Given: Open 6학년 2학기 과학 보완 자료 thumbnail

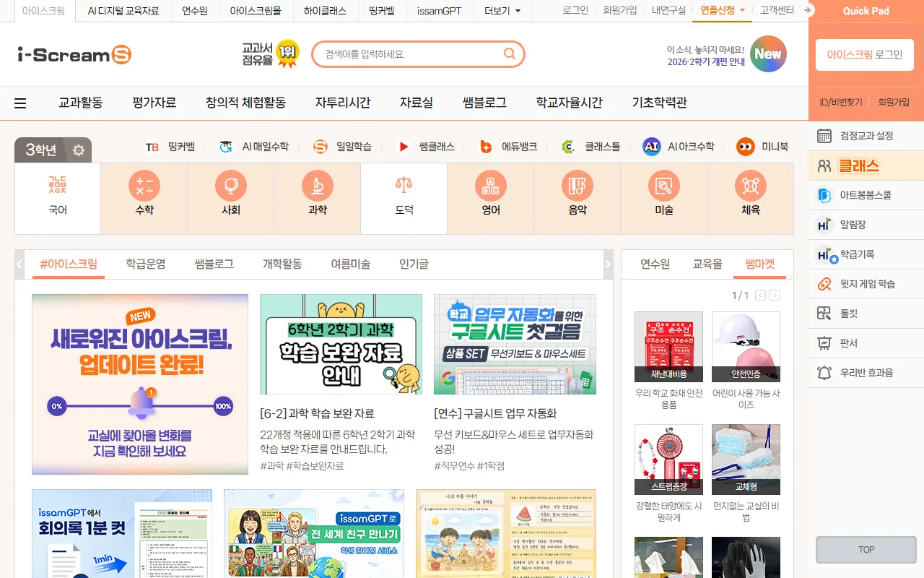Looking at the screenshot, I should click(x=341, y=344).
